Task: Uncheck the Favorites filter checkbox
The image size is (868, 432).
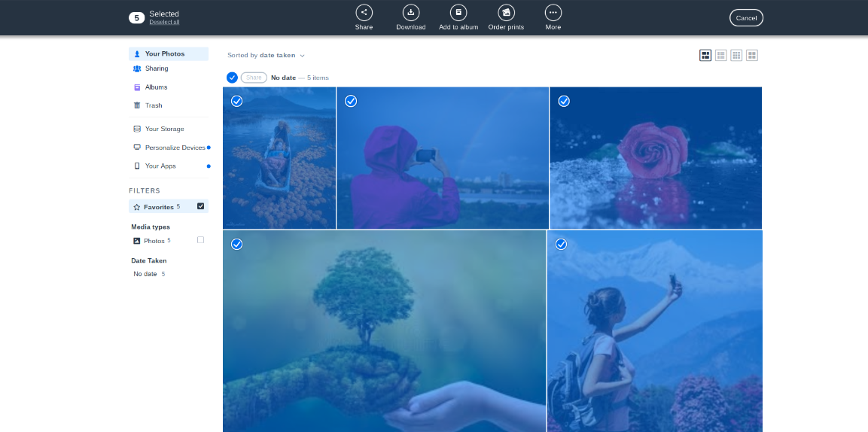Action: (x=200, y=206)
